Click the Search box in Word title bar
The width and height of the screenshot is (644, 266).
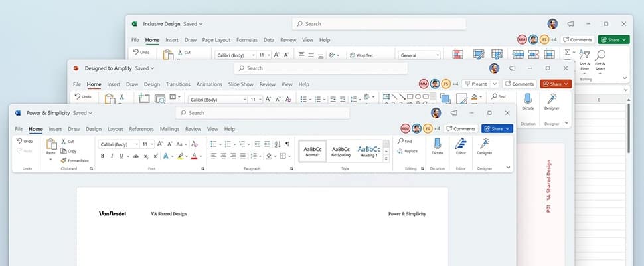point(262,112)
